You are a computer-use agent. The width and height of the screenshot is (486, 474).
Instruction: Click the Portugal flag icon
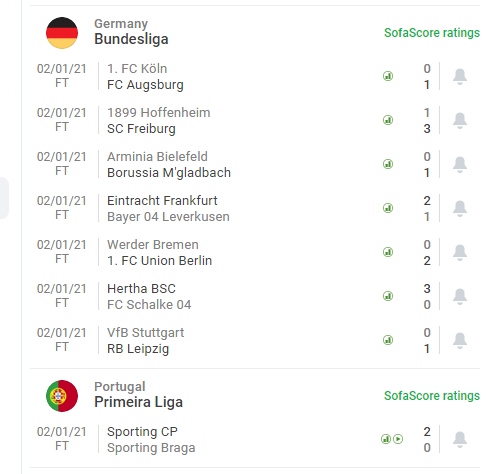[62, 396]
